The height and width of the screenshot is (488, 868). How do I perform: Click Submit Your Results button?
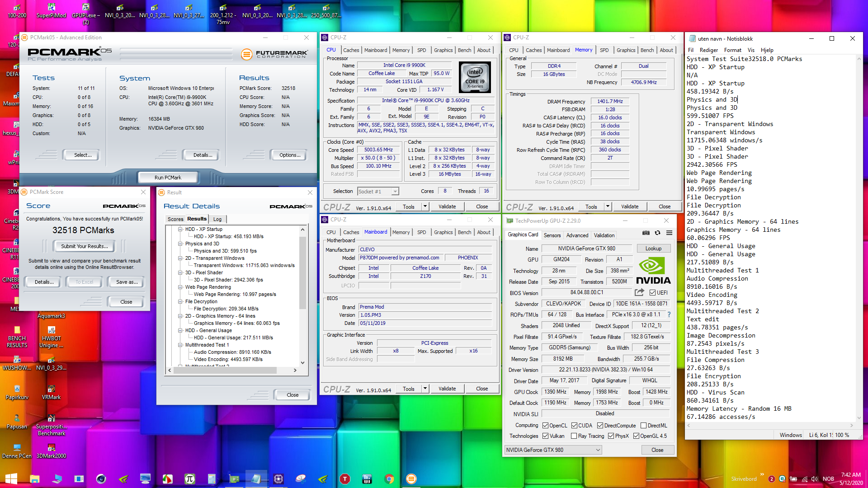[x=85, y=246]
